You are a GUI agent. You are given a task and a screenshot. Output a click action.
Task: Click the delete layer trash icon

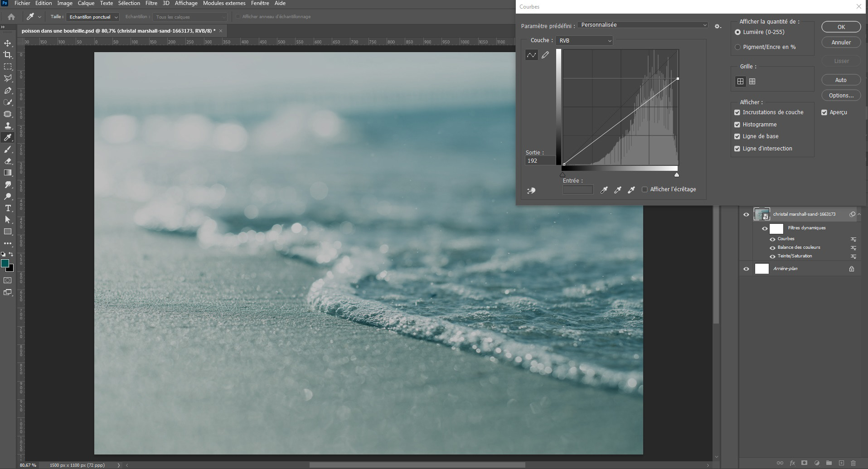[x=853, y=463]
